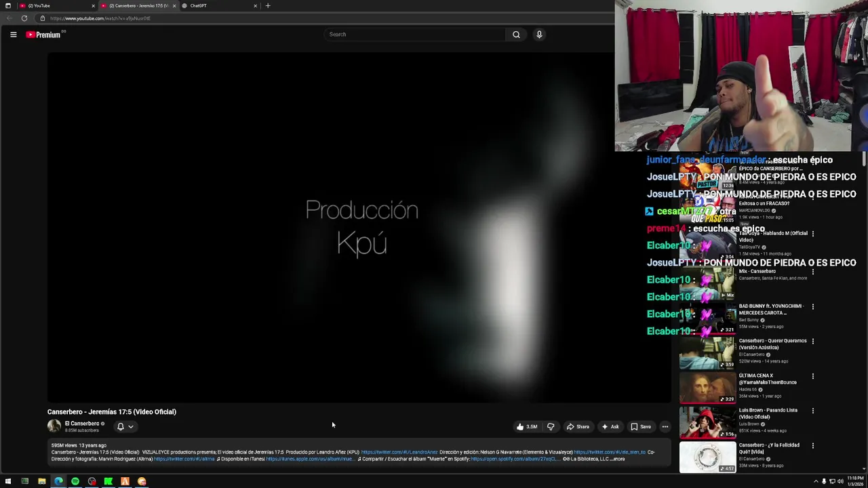Open options for Mix - Canserbero
The height and width of the screenshot is (488, 868).
813,272
